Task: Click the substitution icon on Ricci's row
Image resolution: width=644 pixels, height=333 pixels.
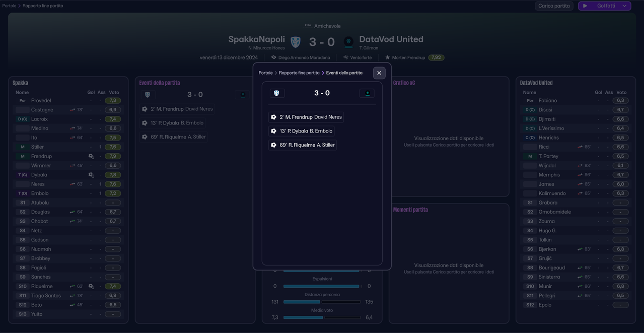Action: point(580,147)
